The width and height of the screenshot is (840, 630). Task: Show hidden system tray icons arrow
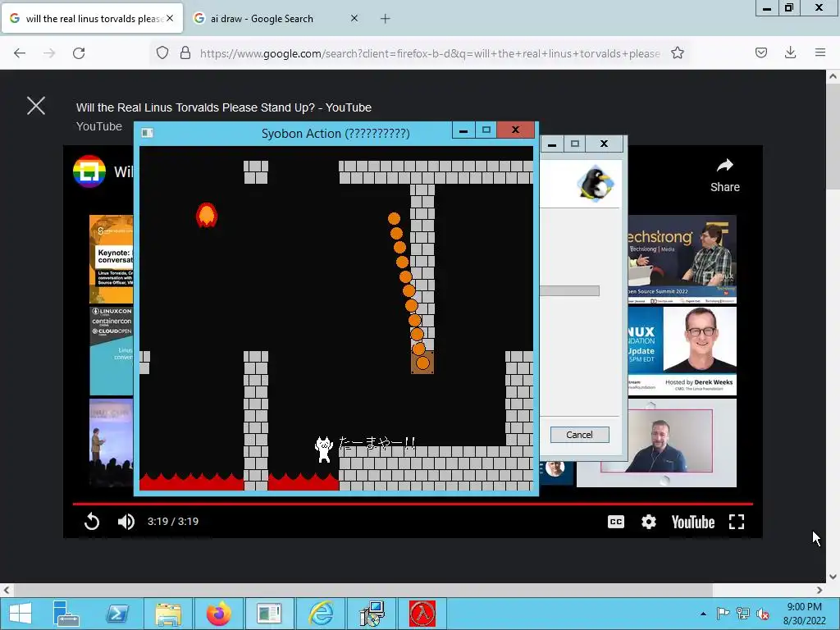[x=703, y=614]
